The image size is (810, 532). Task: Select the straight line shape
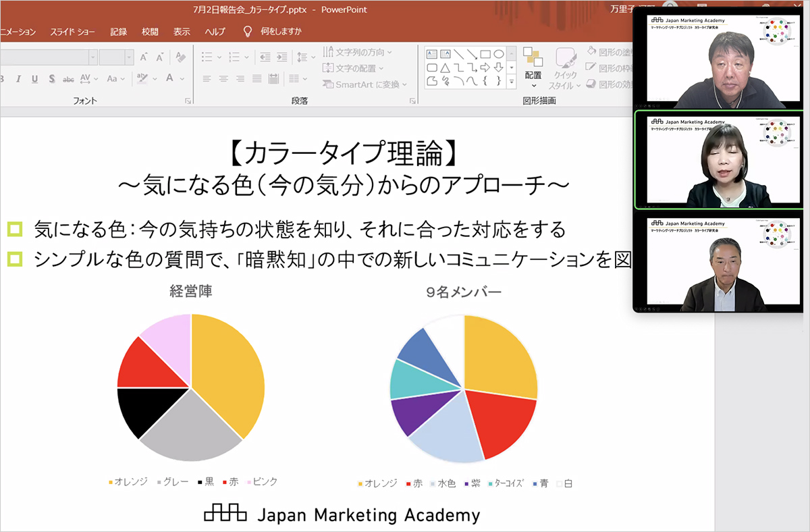(458, 54)
